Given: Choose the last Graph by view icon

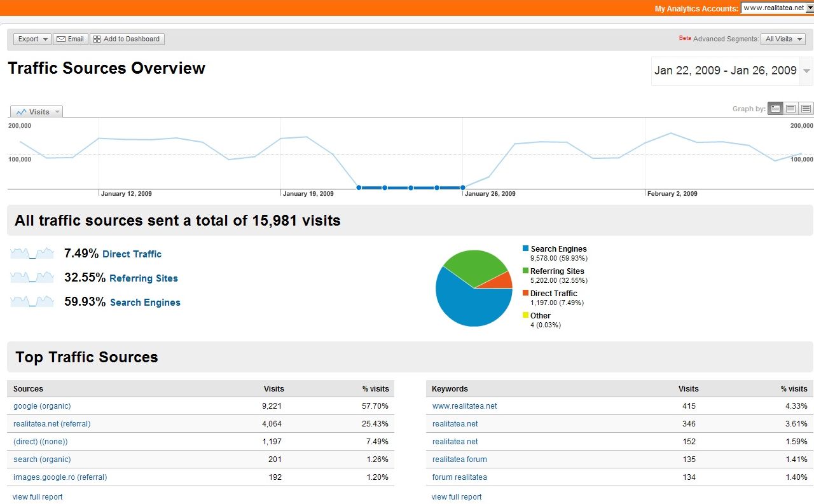Looking at the screenshot, I should point(806,109).
